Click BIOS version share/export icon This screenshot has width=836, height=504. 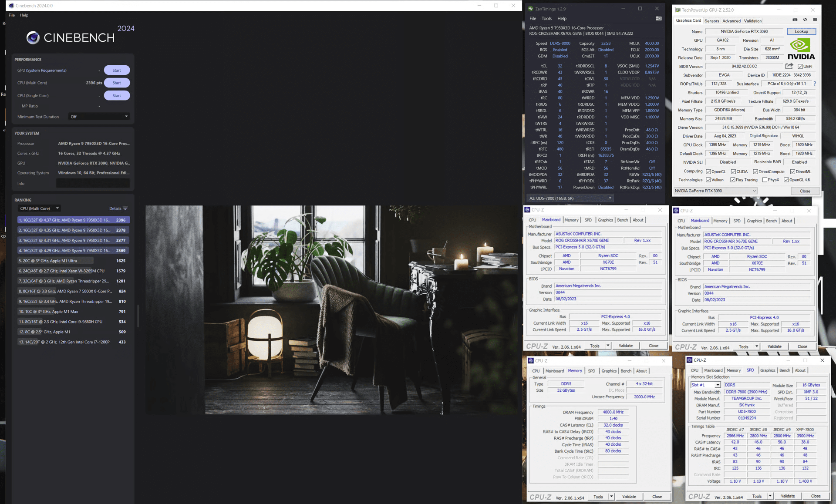pyautogui.click(x=789, y=66)
